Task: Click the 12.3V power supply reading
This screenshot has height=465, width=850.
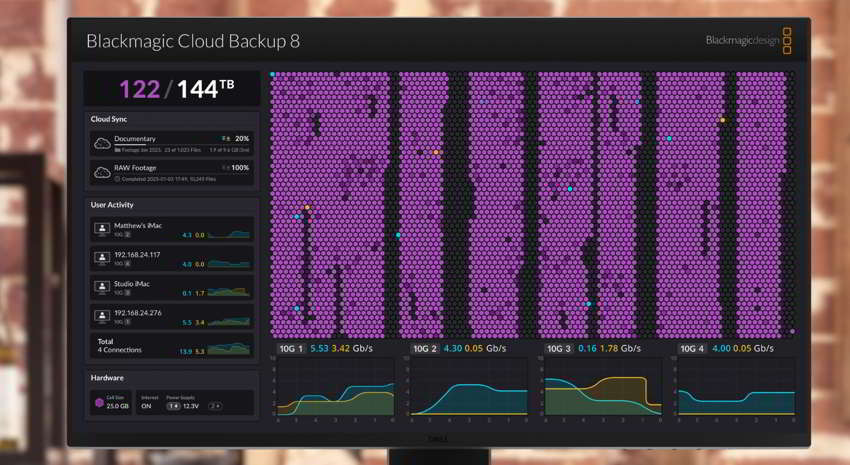Action: click(191, 406)
